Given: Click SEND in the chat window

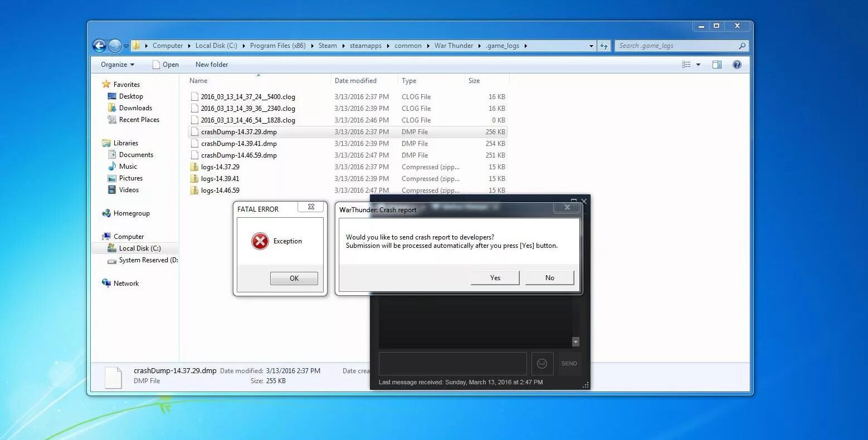Looking at the screenshot, I should (x=569, y=364).
